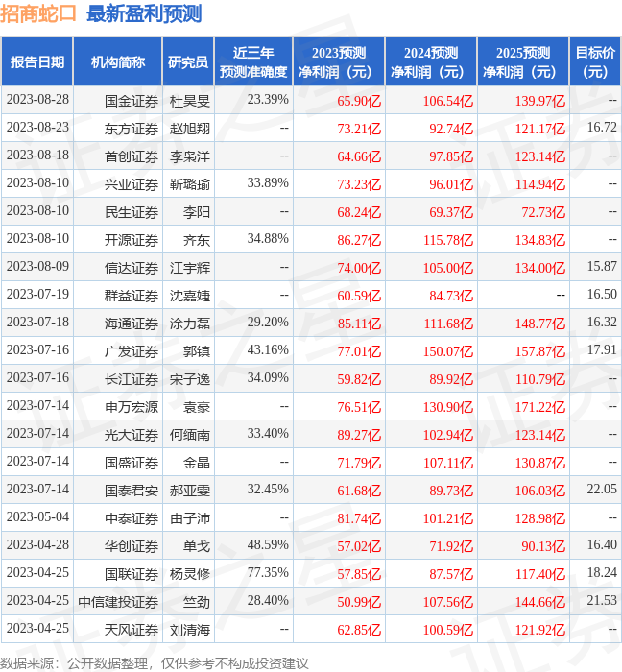Click the 148.77亿 profit value

coord(540,324)
